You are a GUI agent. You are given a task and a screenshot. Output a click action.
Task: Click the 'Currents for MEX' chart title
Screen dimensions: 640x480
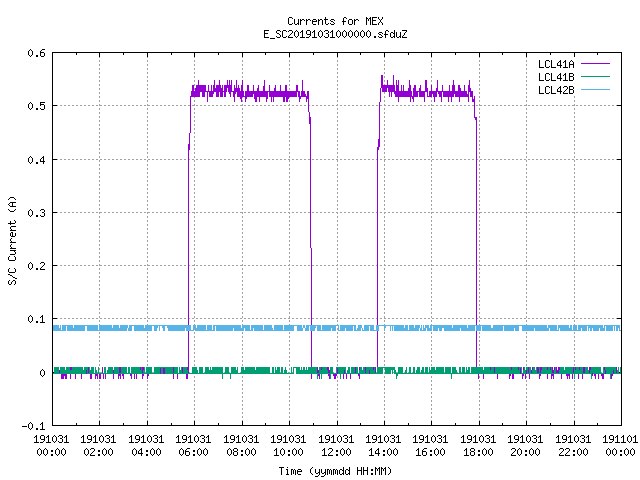(335, 21)
